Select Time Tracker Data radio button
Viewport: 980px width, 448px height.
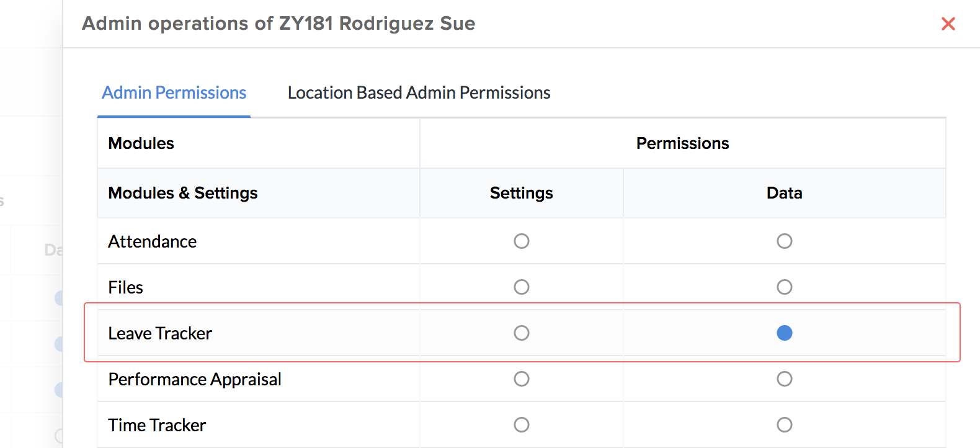pos(785,425)
